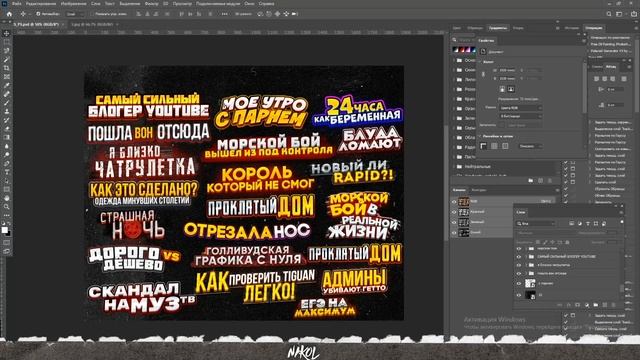
Task: Switch to the Символ tab
Action: point(597,66)
